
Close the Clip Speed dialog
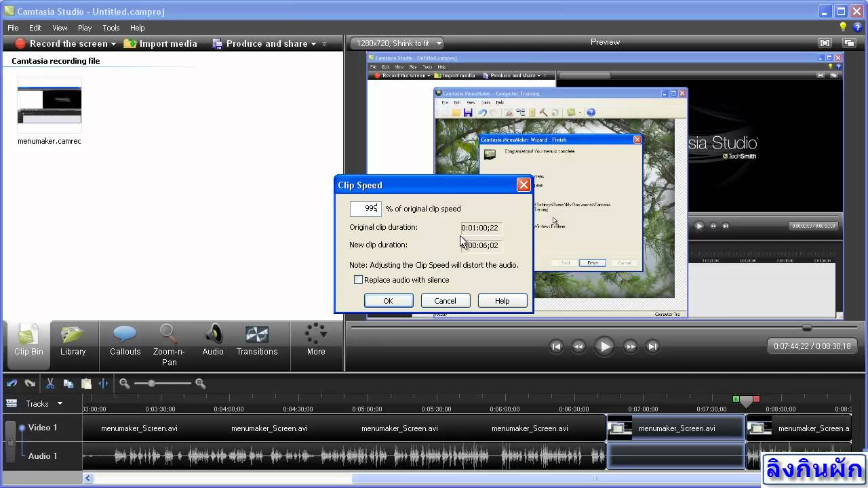coord(524,184)
